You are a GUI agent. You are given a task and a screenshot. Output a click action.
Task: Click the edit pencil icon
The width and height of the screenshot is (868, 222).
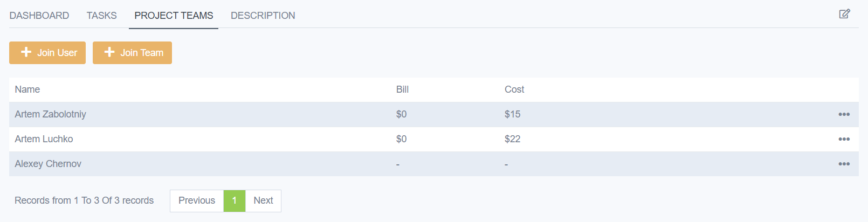coord(844,14)
